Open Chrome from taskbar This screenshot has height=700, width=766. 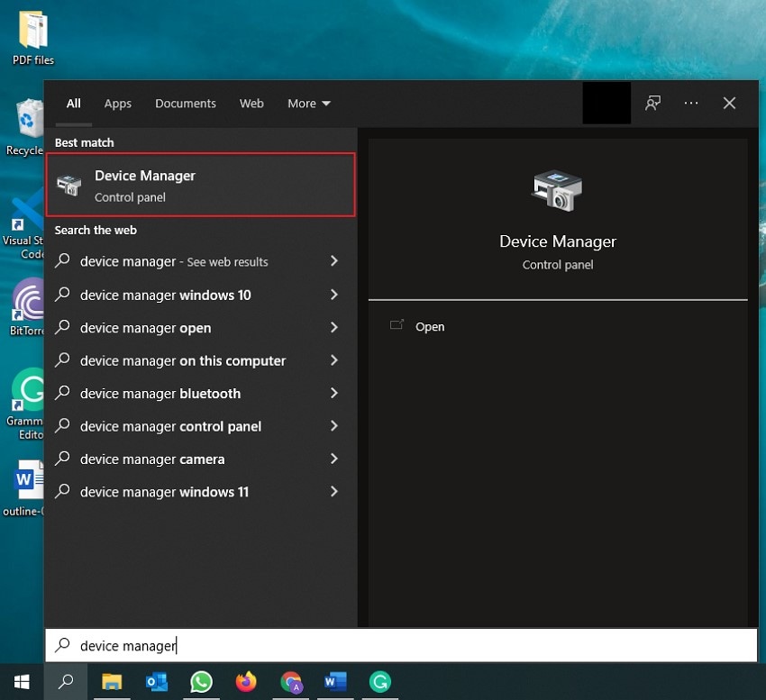point(291,682)
